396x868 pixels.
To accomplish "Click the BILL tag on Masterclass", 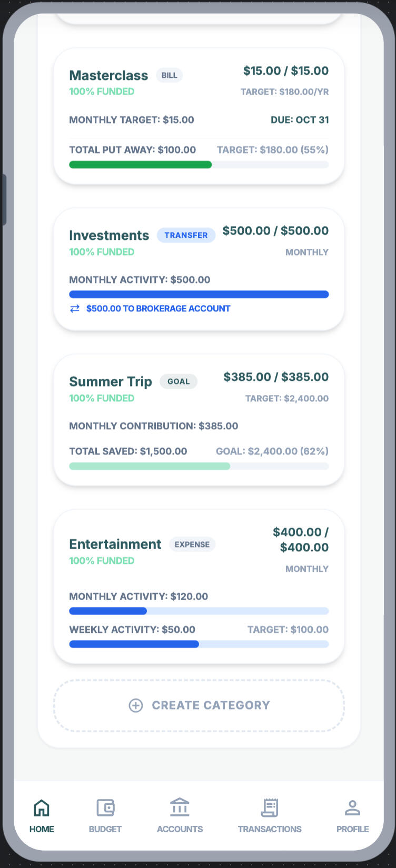I will [x=169, y=75].
